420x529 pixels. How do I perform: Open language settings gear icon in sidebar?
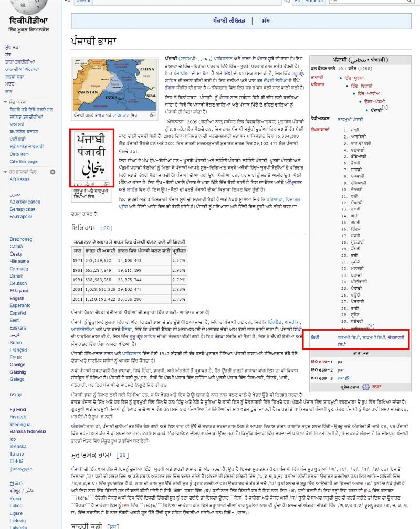coord(52,172)
